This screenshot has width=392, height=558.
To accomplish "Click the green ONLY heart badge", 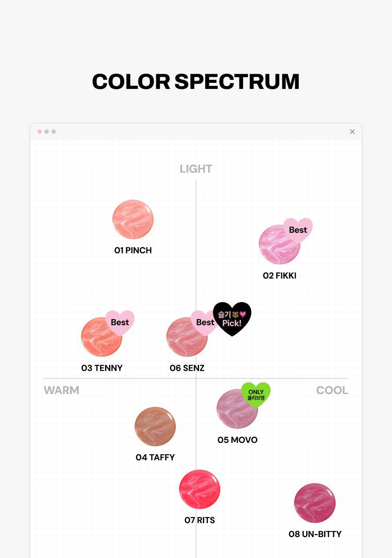I will pos(256,394).
